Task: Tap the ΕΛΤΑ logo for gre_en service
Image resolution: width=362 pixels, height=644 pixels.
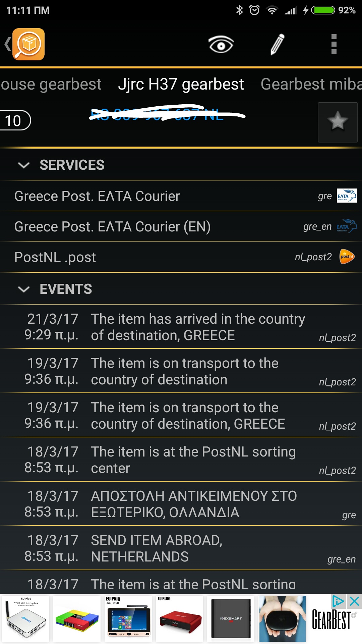Action: 347,226
